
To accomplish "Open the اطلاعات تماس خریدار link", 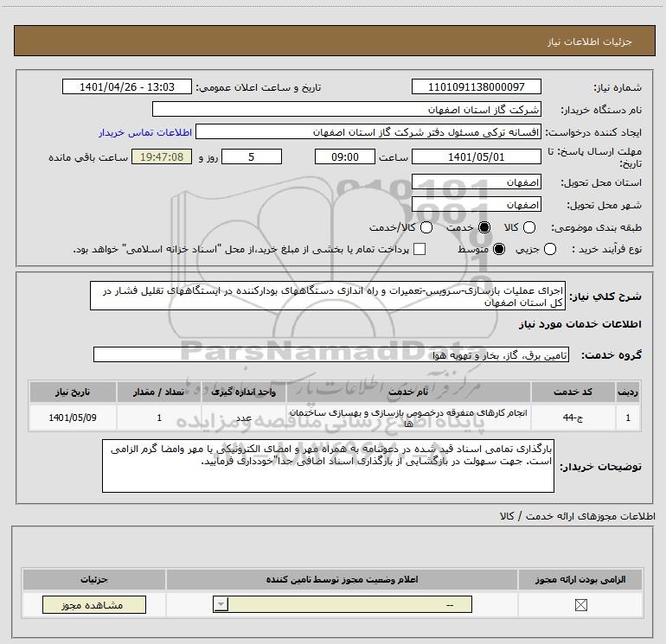I will [145, 132].
